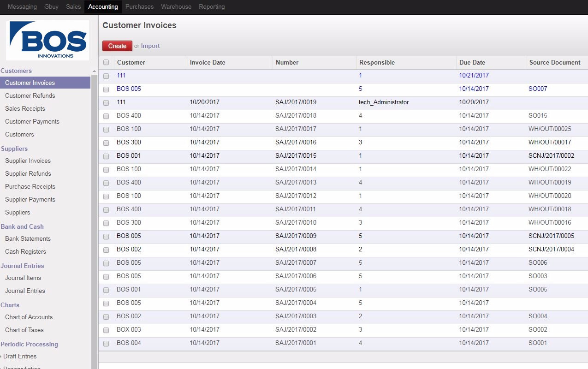588x369 pixels.
Task: Open the Reporting menu
Action: tap(212, 7)
